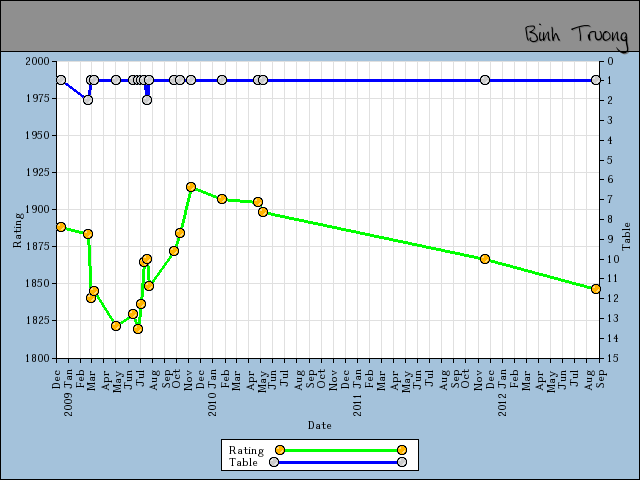Click the June 2009 rating point near 1829
This screenshot has height=480, width=640.
click(x=133, y=314)
